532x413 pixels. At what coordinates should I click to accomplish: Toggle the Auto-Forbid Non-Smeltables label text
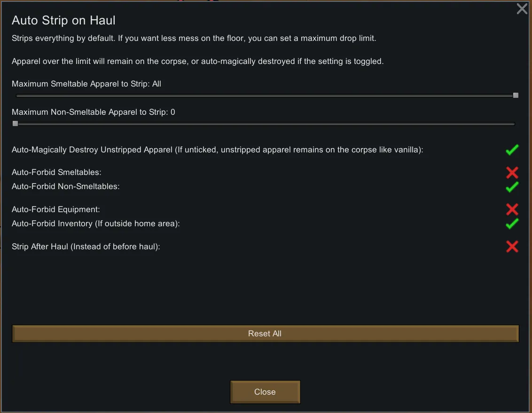(x=66, y=187)
